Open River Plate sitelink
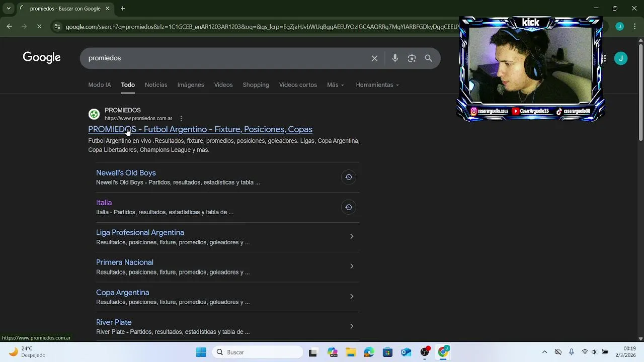This screenshot has width=644, height=362. (x=114, y=322)
